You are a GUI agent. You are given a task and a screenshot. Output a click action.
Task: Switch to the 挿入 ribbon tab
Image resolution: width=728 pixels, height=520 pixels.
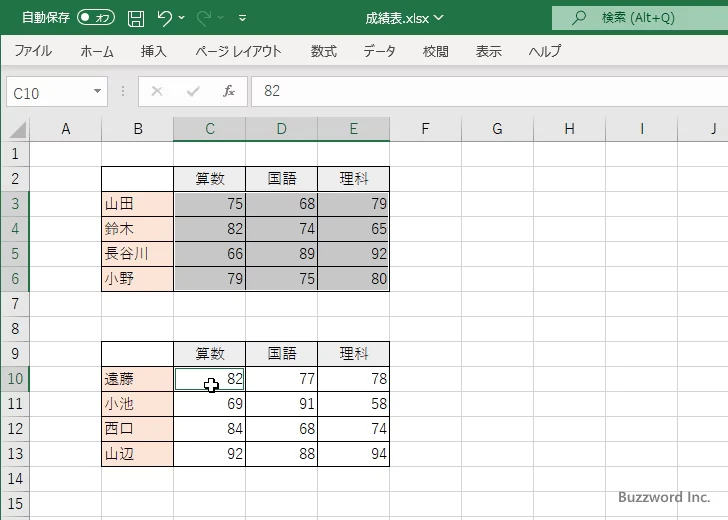tap(153, 52)
